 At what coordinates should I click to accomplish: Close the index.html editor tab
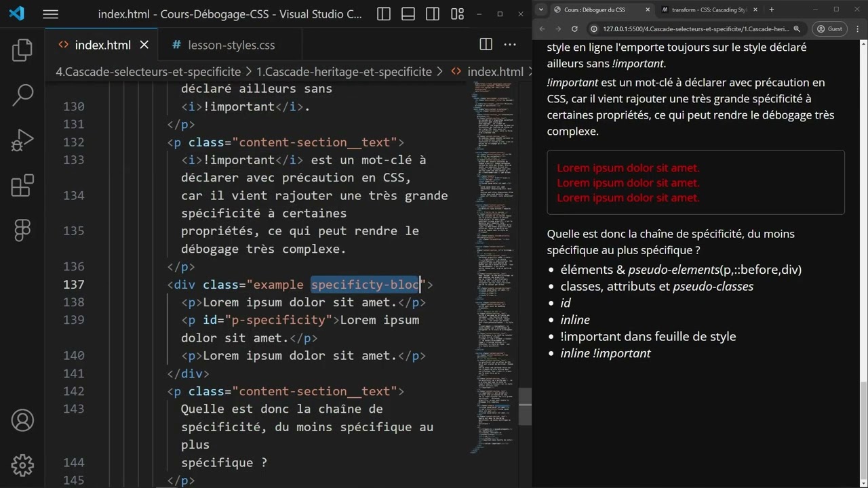pyautogui.click(x=144, y=45)
